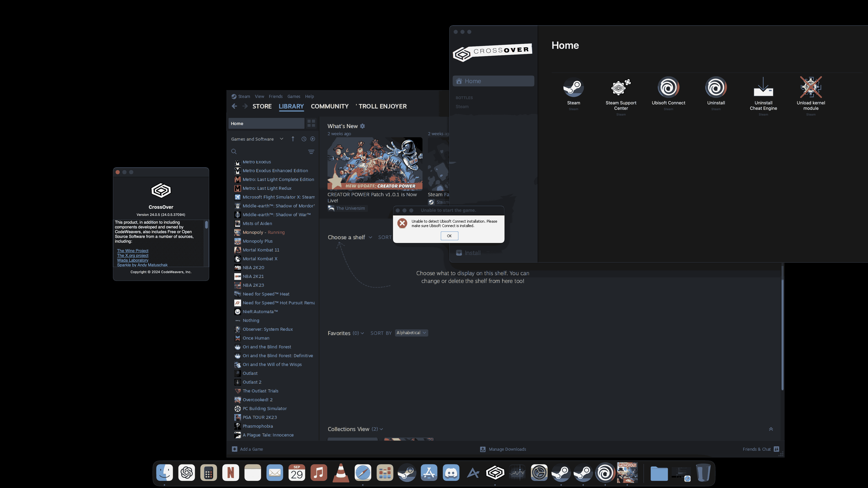
Task: Click the What's New settings gear
Action: point(363,126)
